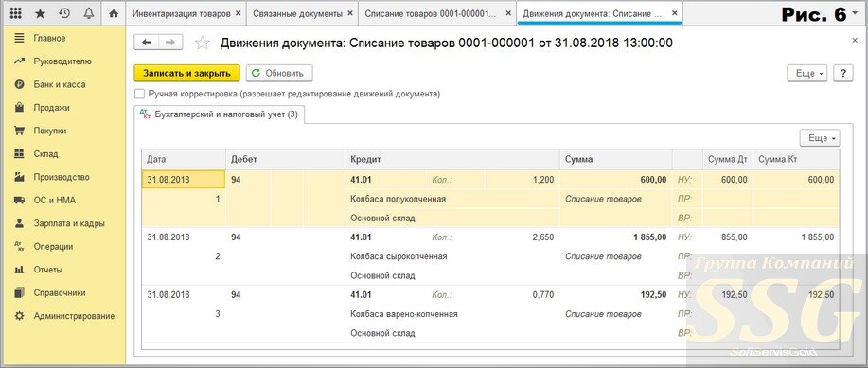
Task: Select Бухгалтерский и налоговый учет tab
Action: (x=220, y=114)
